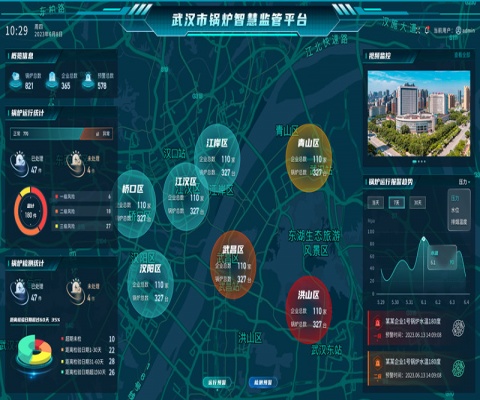Click the fullscreen icon in the header
480x400 pixels.
[x=418, y=30]
